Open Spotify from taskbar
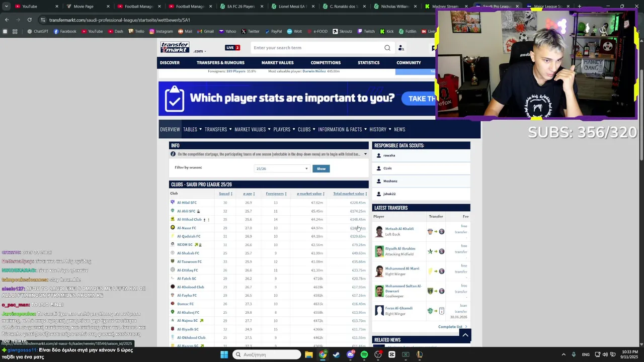 [364, 354]
